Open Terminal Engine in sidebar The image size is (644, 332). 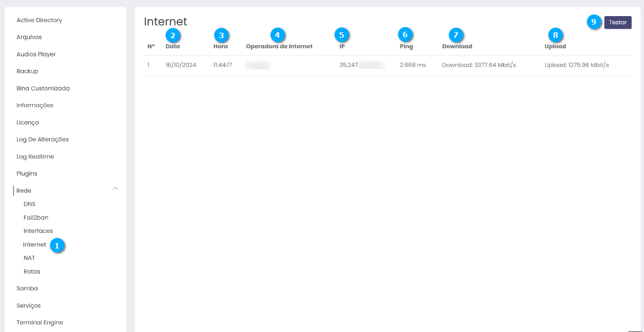pyautogui.click(x=40, y=322)
